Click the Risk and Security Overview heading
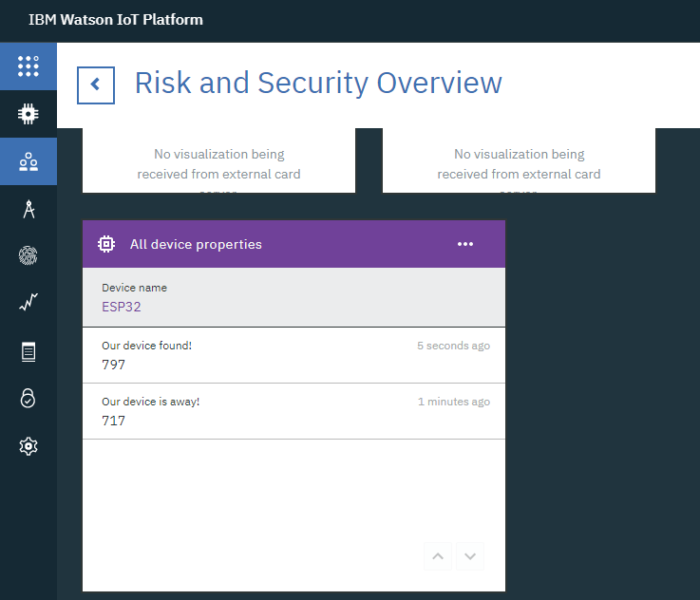700x600 pixels. pyautogui.click(x=318, y=83)
